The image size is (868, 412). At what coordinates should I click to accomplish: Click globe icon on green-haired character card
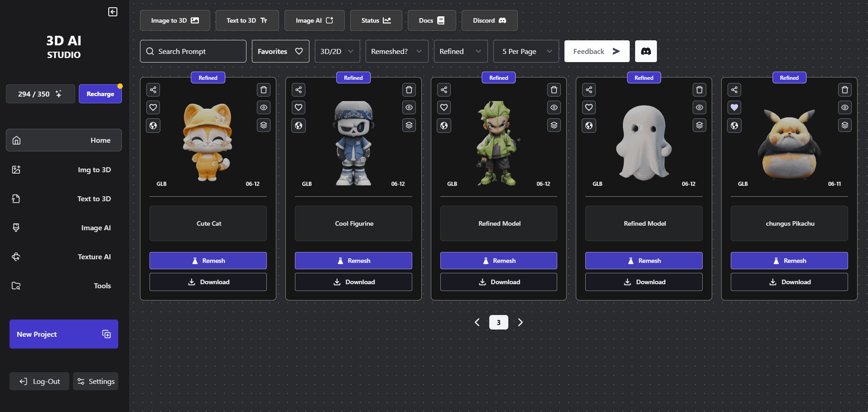pos(444,126)
